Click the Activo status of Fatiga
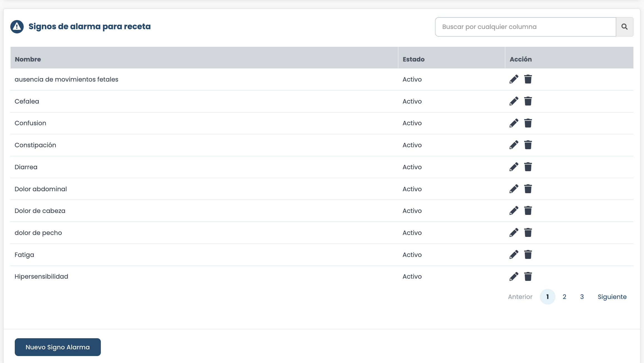644x363 pixels. (412, 255)
